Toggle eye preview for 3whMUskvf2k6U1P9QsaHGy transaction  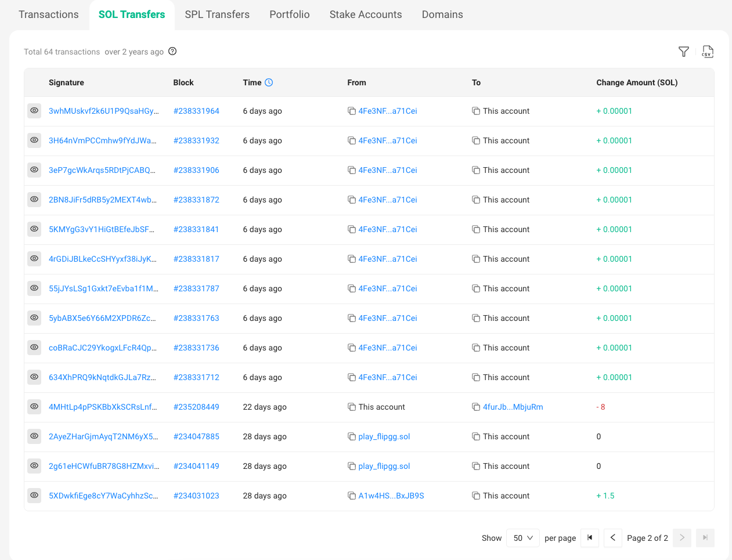pos(34,110)
